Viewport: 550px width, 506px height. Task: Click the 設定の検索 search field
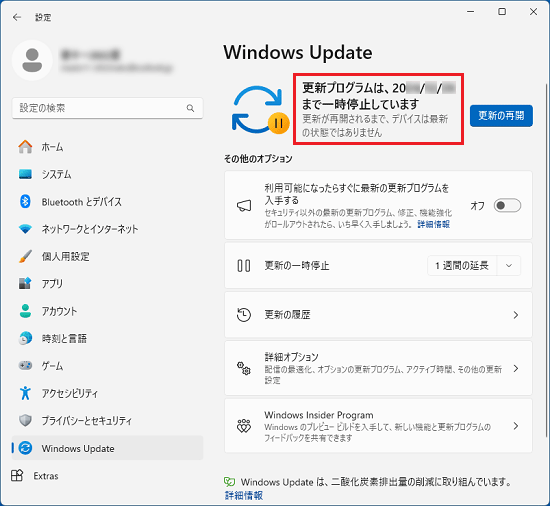point(107,108)
